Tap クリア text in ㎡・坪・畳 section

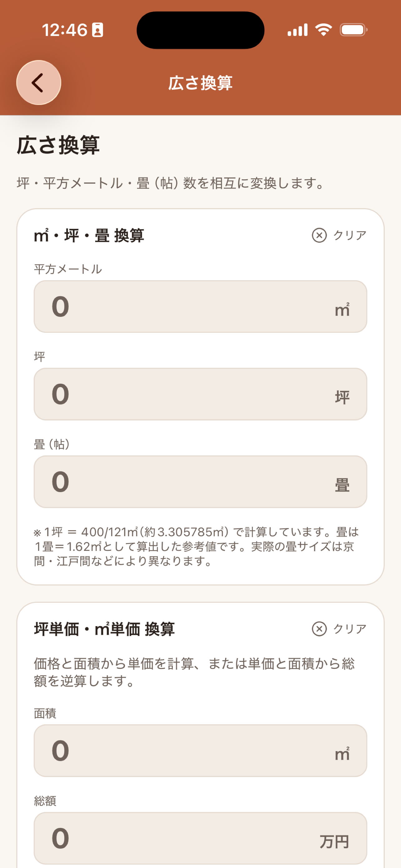[x=350, y=235]
